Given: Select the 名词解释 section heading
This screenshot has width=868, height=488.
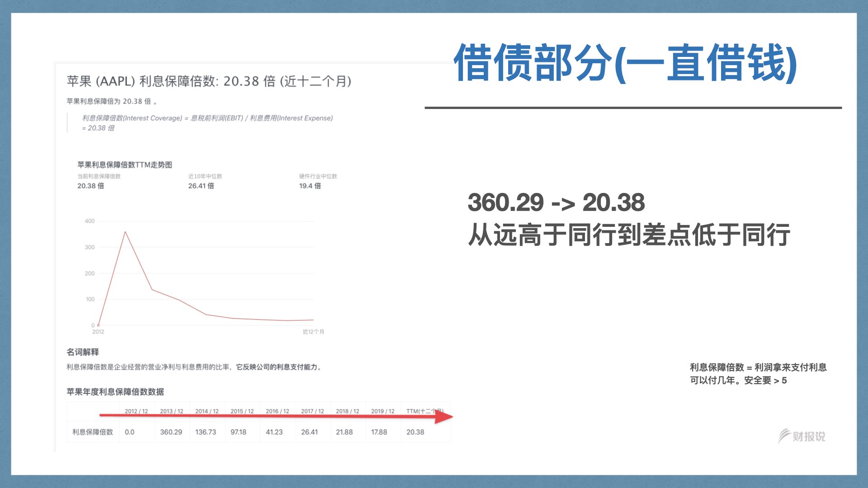Looking at the screenshot, I should [83, 352].
